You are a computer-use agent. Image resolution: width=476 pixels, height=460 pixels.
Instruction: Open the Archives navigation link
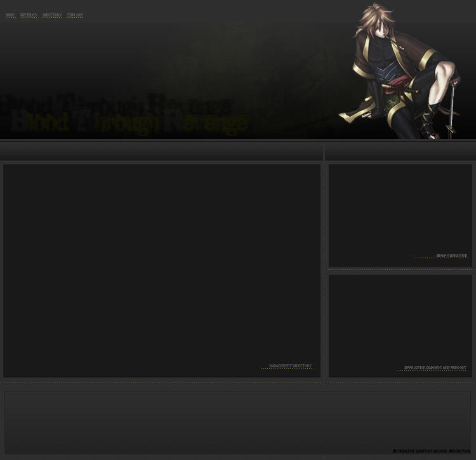pyautogui.click(x=29, y=15)
